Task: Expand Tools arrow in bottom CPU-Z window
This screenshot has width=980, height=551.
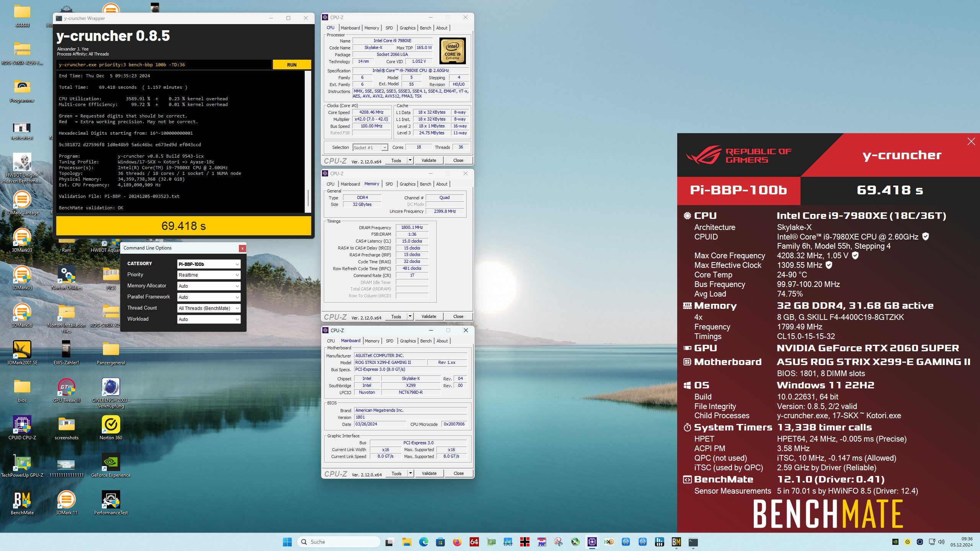Action: click(410, 473)
